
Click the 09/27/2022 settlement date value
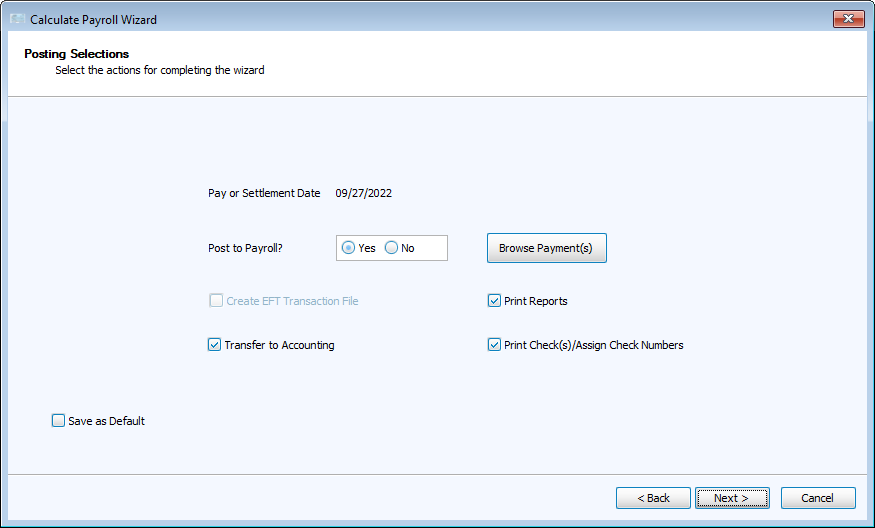[363, 193]
